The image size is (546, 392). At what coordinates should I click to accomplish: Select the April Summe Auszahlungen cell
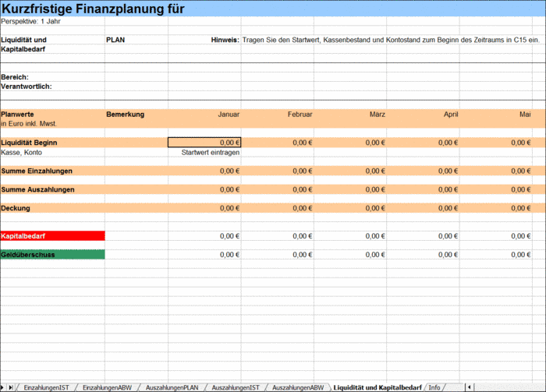pos(423,189)
